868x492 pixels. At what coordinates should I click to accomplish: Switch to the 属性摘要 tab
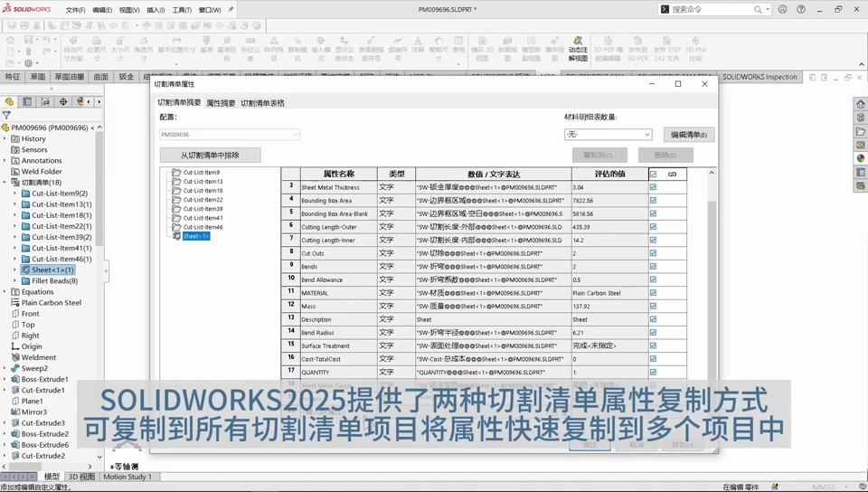pyautogui.click(x=221, y=103)
